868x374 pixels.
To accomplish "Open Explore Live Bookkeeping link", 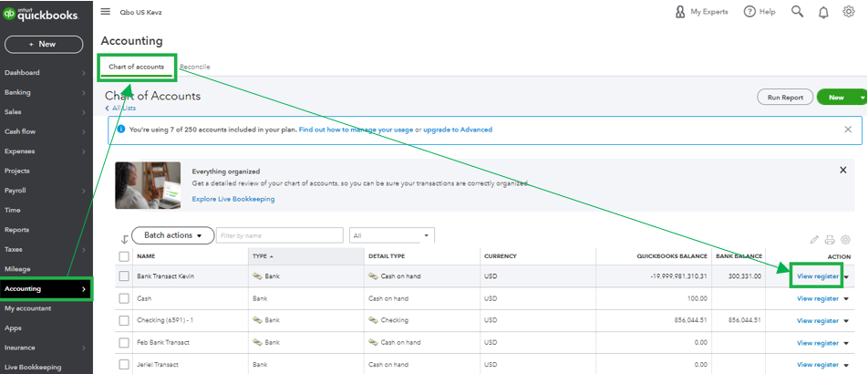I will 233,199.
